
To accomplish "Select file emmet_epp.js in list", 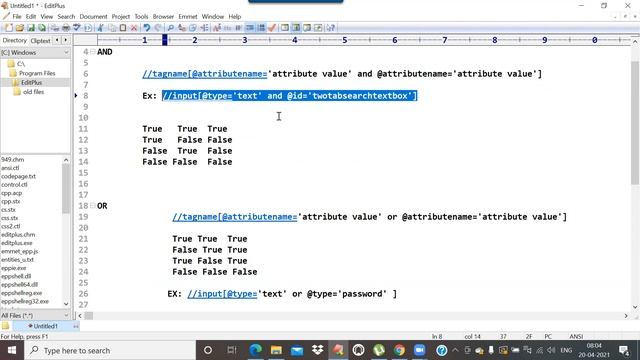I will click(20, 251).
